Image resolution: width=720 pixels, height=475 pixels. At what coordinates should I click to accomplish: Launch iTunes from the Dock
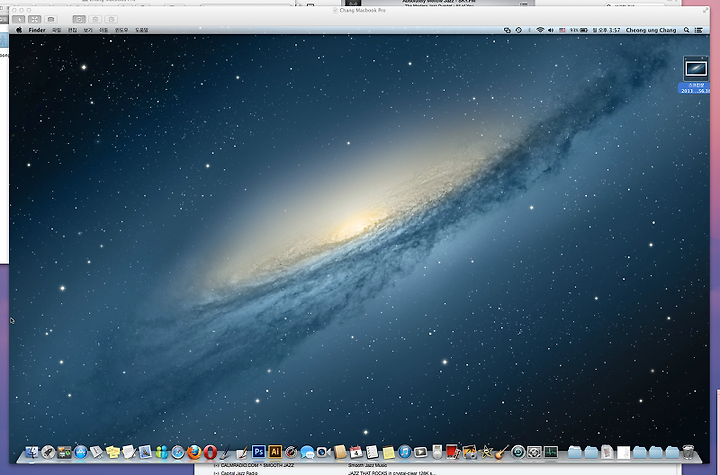[x=405, y=452]
